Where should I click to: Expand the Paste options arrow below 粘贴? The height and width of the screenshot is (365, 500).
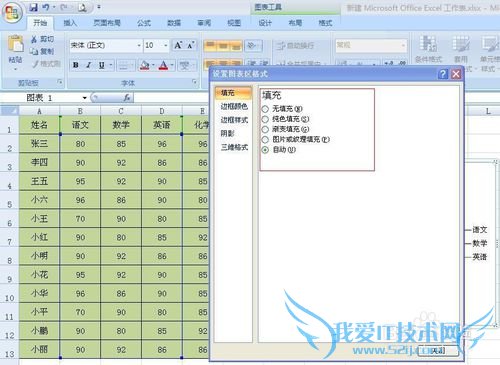[15, 69]
